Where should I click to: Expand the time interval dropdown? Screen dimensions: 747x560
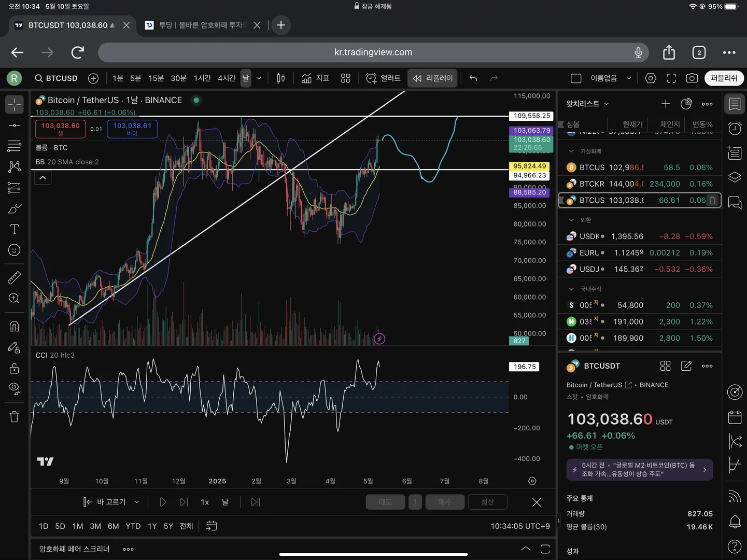pos(259,78)
